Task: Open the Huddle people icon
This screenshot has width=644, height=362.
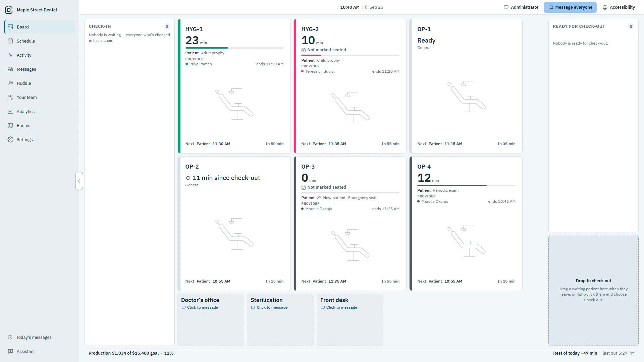Action: (x=10, y=83)
